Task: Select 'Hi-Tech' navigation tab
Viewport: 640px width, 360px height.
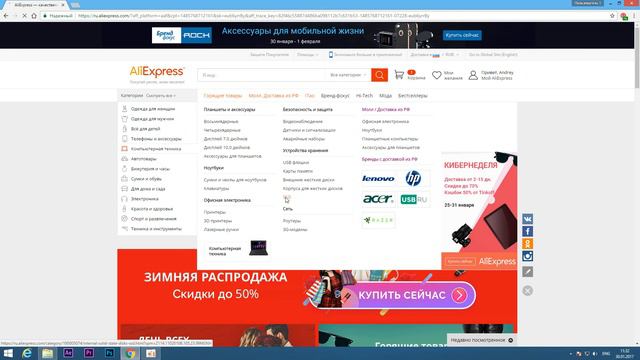Action: click(x=364, y=96)
